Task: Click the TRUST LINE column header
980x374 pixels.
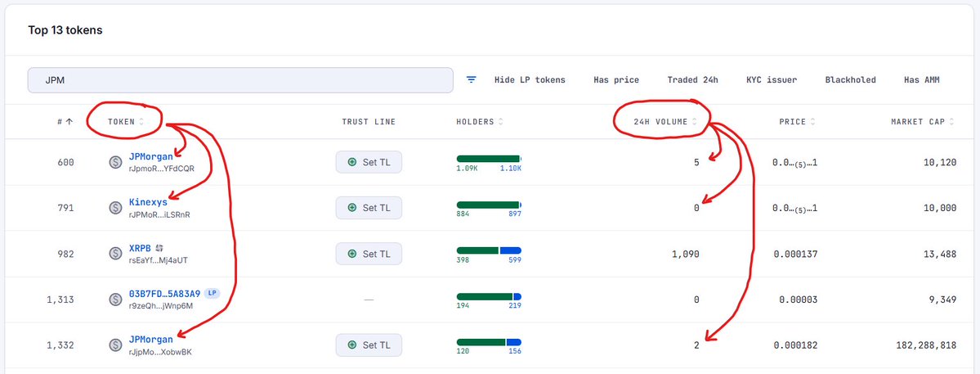Action: pos(369,122)
